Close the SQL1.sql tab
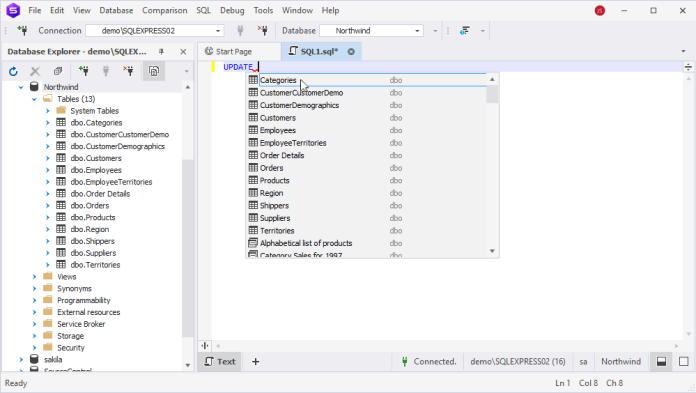Viewport: 696px width, 393px height. point(351,52)
